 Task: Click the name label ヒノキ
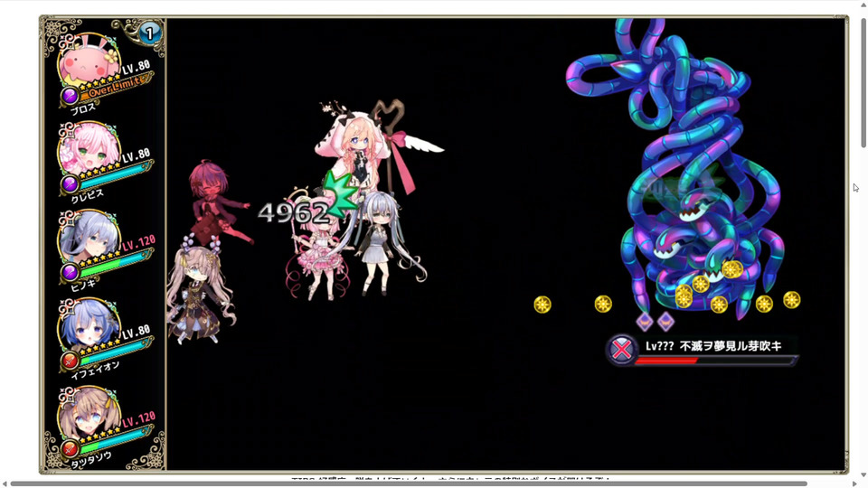[x=83, y=285]
